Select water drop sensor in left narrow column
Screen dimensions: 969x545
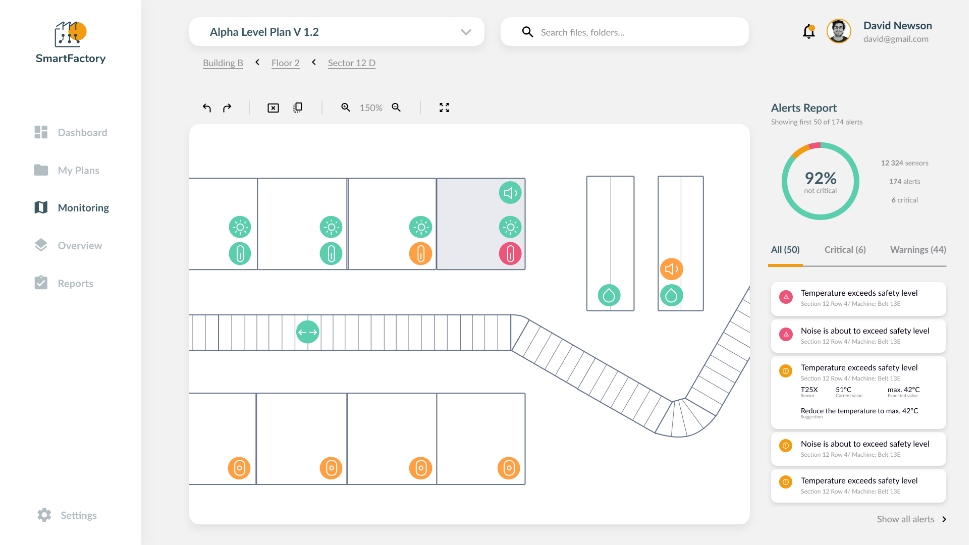(609, 295)
